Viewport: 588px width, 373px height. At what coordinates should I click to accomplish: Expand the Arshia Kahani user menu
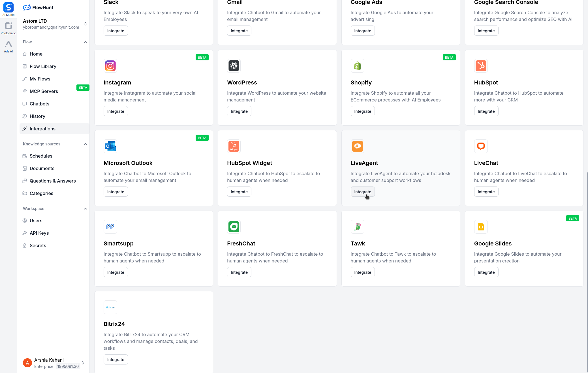(82, 363)
